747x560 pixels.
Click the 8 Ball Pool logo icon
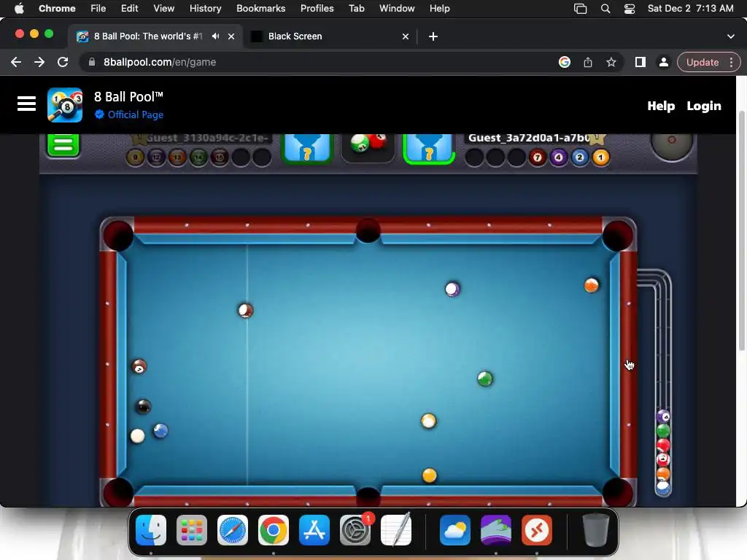click(65, 105)
